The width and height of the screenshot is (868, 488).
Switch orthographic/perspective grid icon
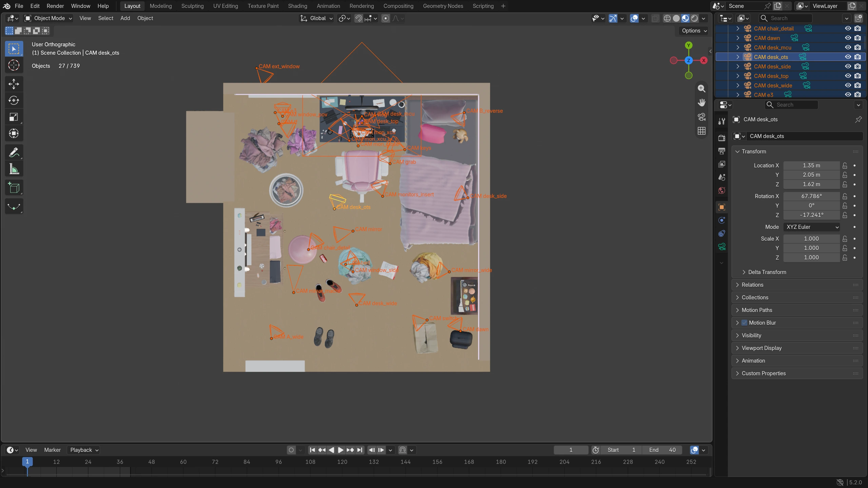(x=702, y=131)
